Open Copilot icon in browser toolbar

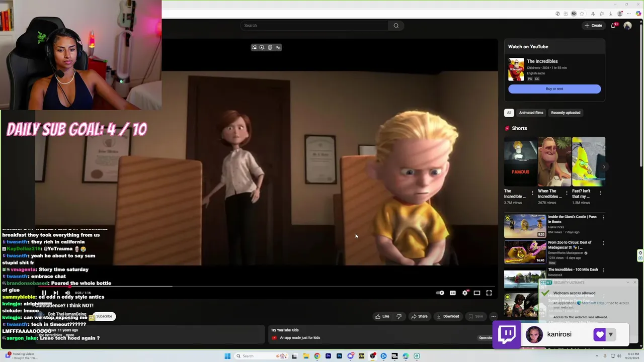638,14
